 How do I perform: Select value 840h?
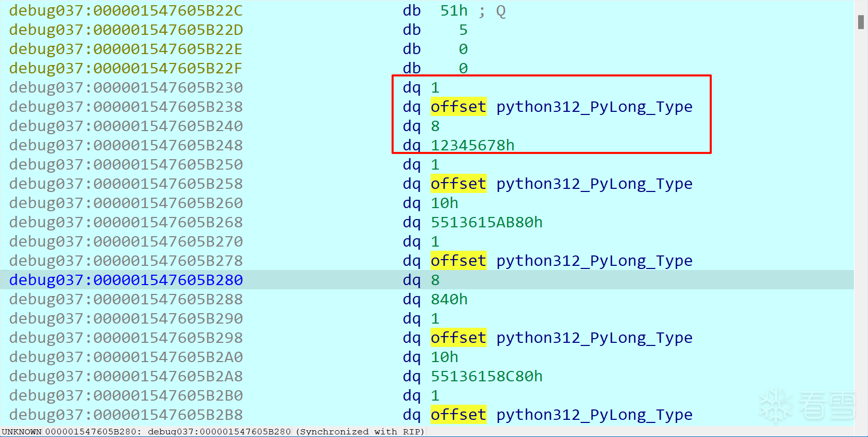pos(449,300)
